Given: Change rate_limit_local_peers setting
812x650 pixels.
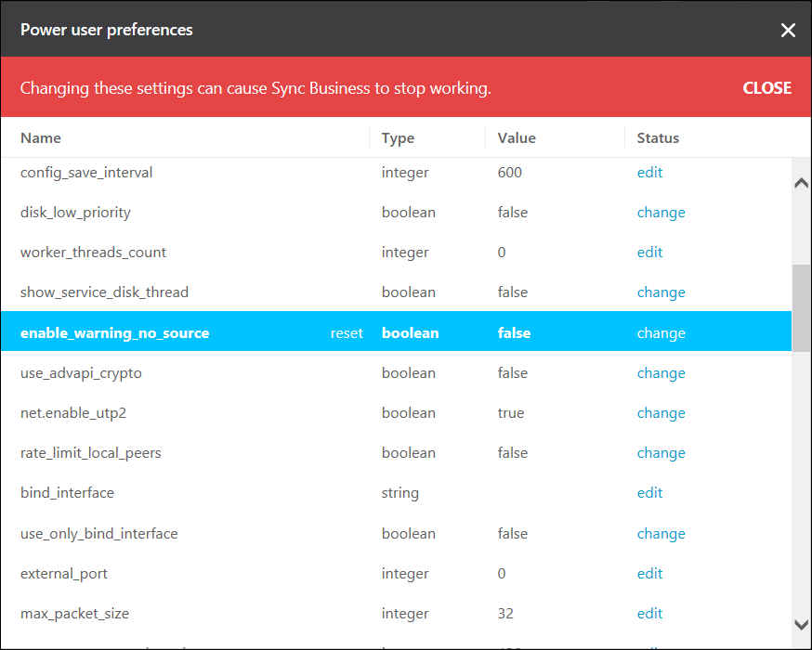Looking at the screenshot, I should [x=661, y=453].
